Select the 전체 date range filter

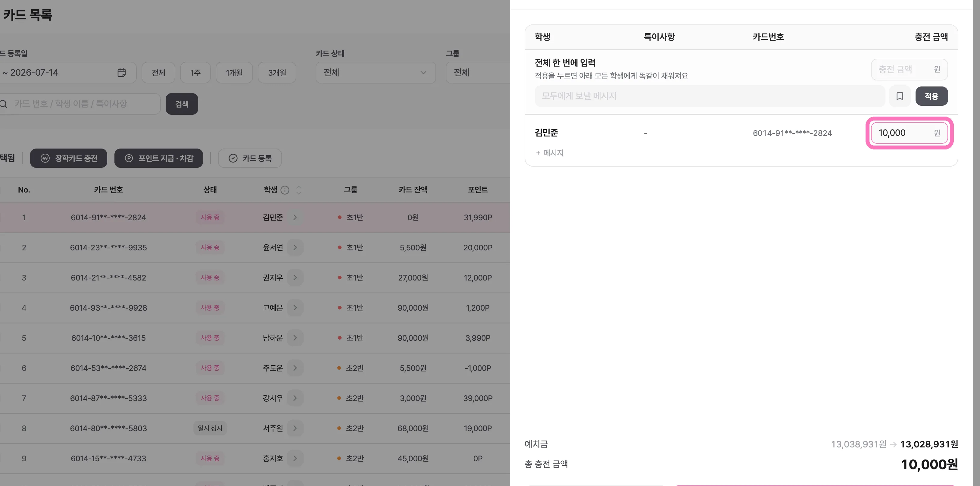pyautogui.click(x=158, y=73)
